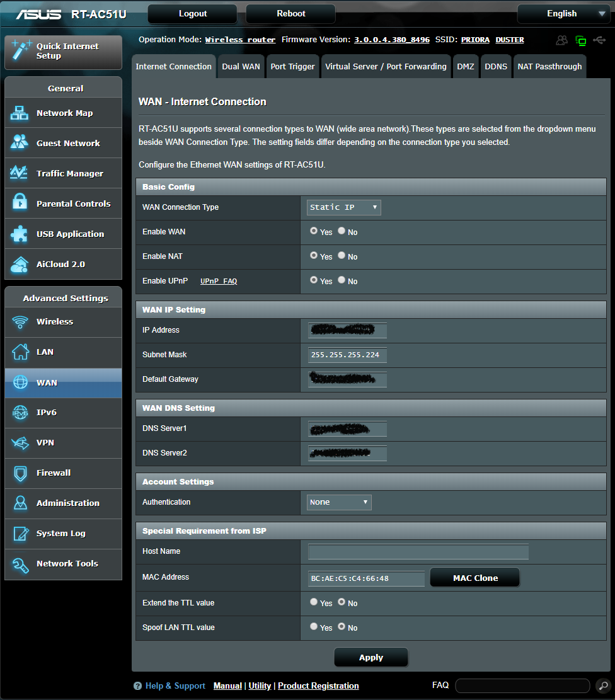Switch to the DMZ tab

pos(466,67)
